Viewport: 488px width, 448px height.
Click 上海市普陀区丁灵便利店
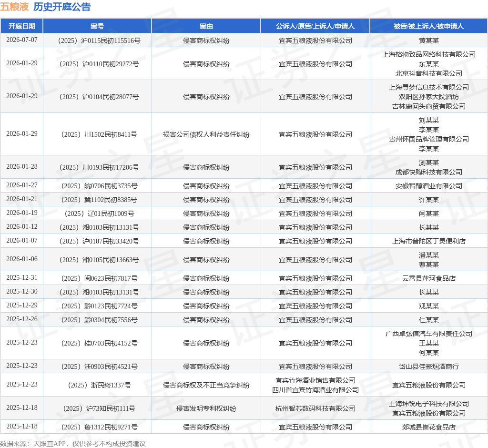coord(428,241)
